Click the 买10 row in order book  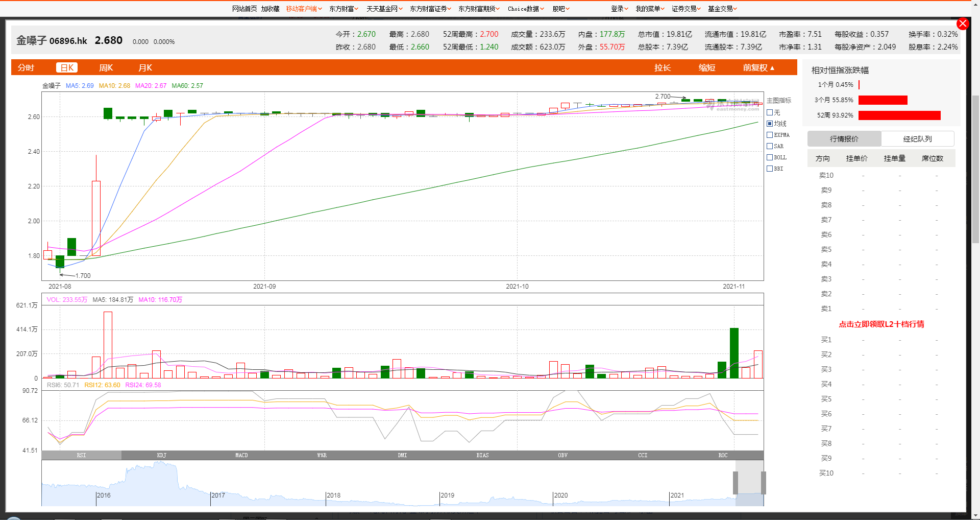pyautogui.click(x=881, y=473)
